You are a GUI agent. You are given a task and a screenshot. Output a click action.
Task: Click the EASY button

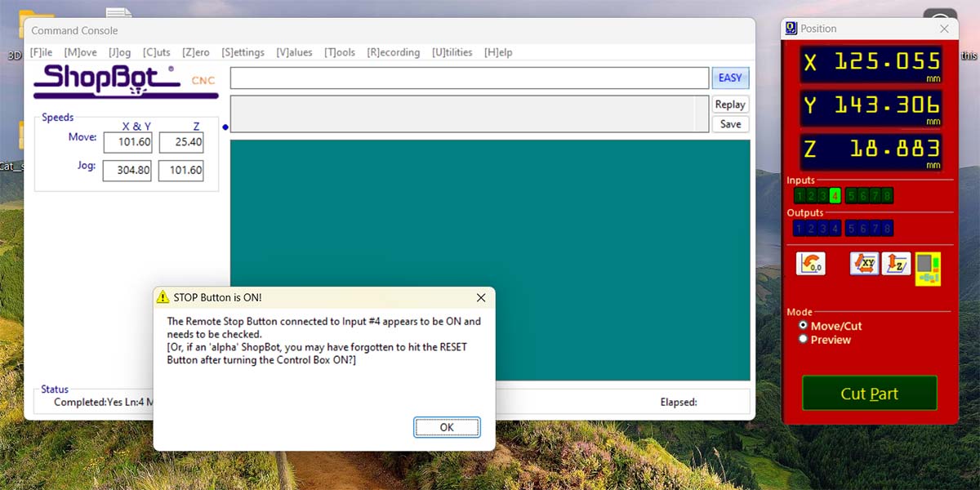pyautogui.click(x=730, y=78)
